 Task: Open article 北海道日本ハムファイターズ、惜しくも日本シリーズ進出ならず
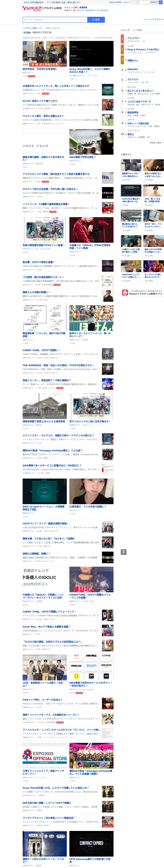56,86
